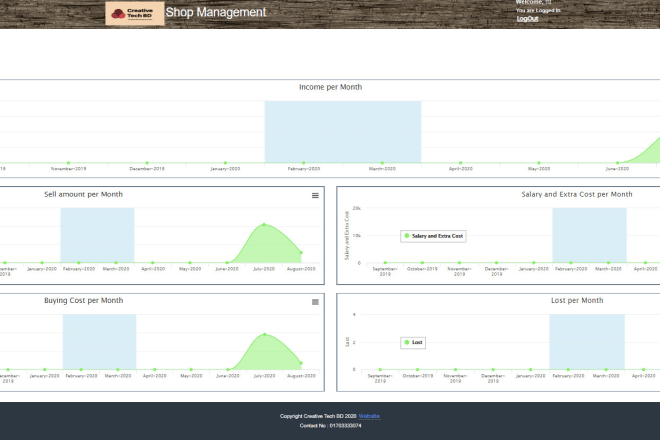Click the Lost per Month title
The width and height of the screenshot is (660, 440).
[x=577, y=301]
